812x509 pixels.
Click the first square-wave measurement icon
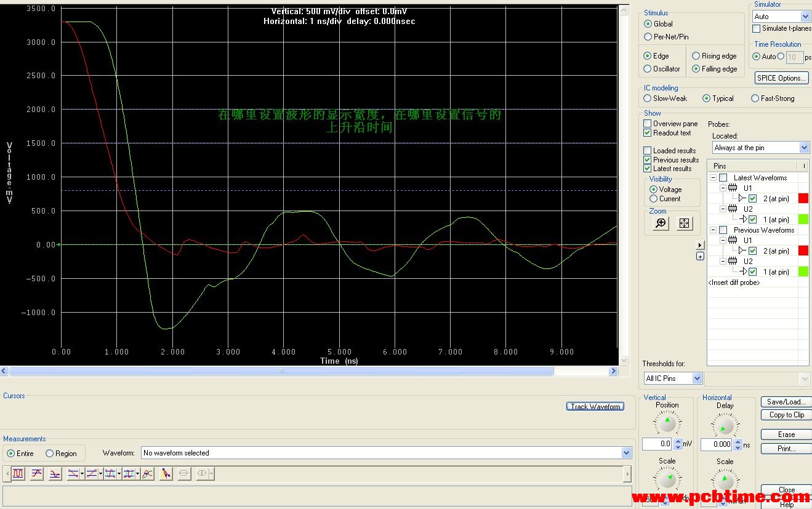pyautogui.click(x=18, y=473)
